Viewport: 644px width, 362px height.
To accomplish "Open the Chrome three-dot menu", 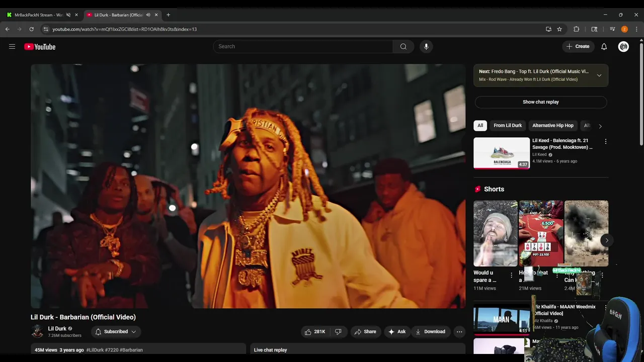I will point(636,29).
